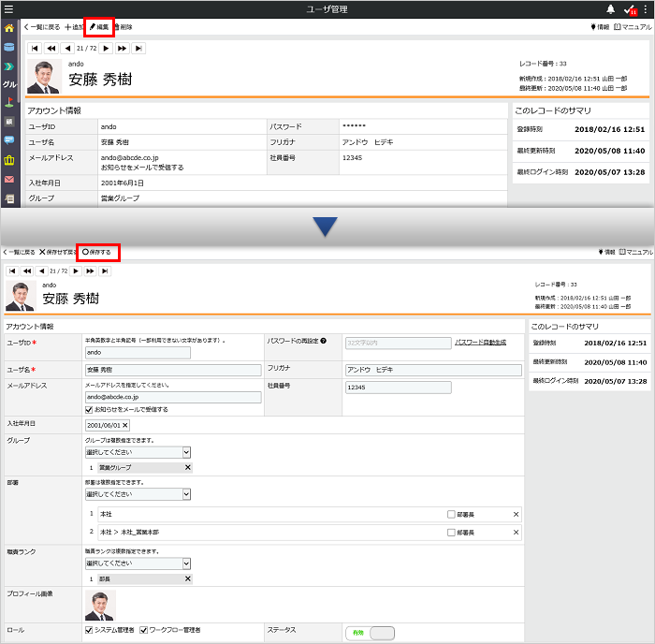Jump to last record in top navigator
The width and height of the screenshot is (655, 644).
(x=138, y=49)
